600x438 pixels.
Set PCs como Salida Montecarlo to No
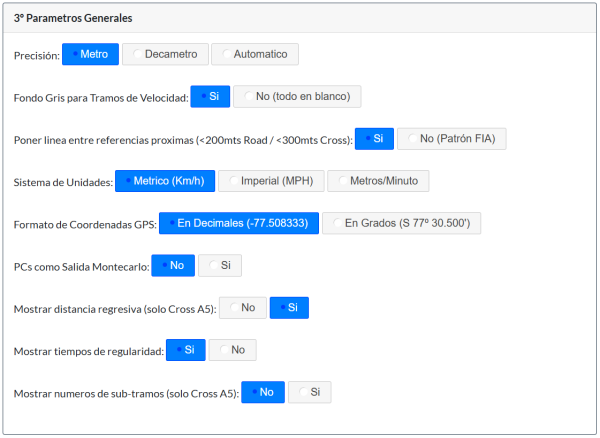pyautogui.click(x=172, y=265)
